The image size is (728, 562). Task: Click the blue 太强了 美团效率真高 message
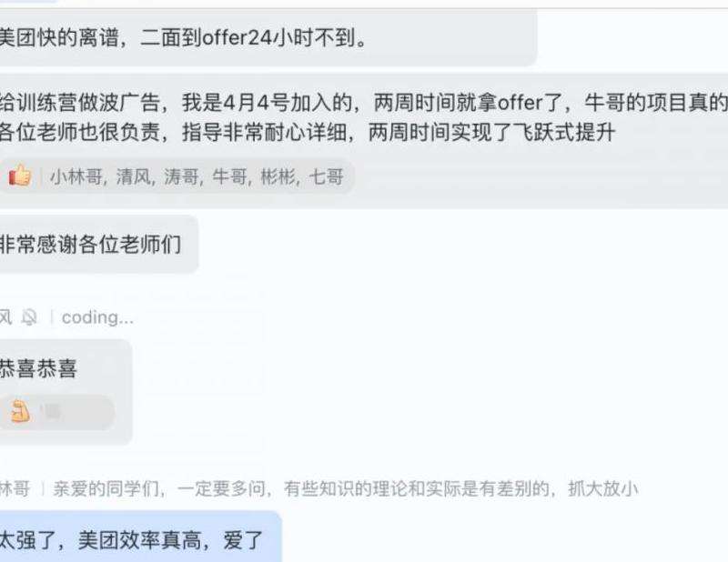pos(141,537)
